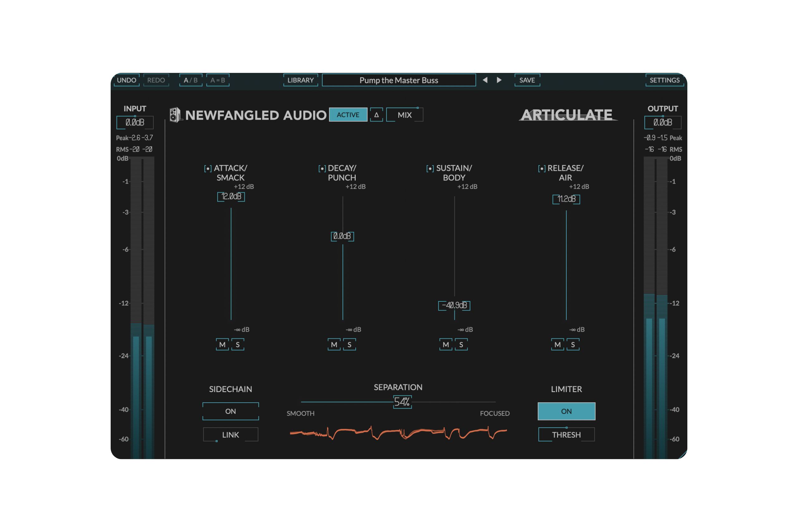Image resolution: width=798 pixels, height=532 pixels.
Task: Click the output -0.9 -1.5 Peak readout
Action: (x=663, y=138)
